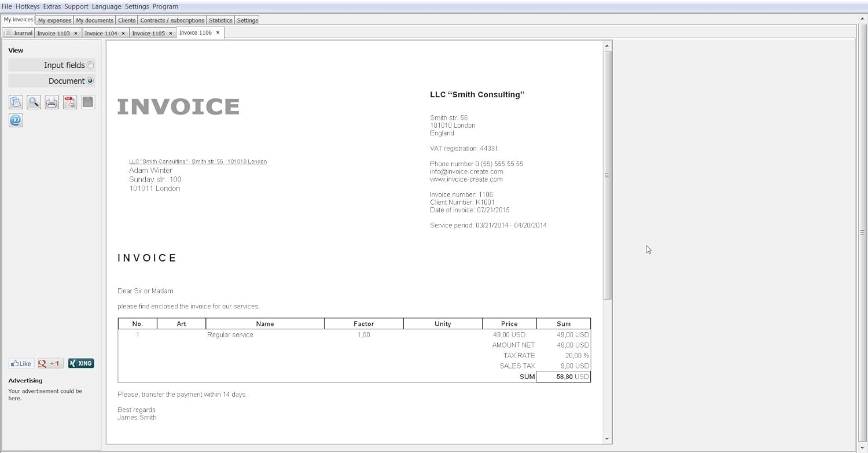Select the Input fields view option
The width and height of the screenshot is (868, 453).
90,65
